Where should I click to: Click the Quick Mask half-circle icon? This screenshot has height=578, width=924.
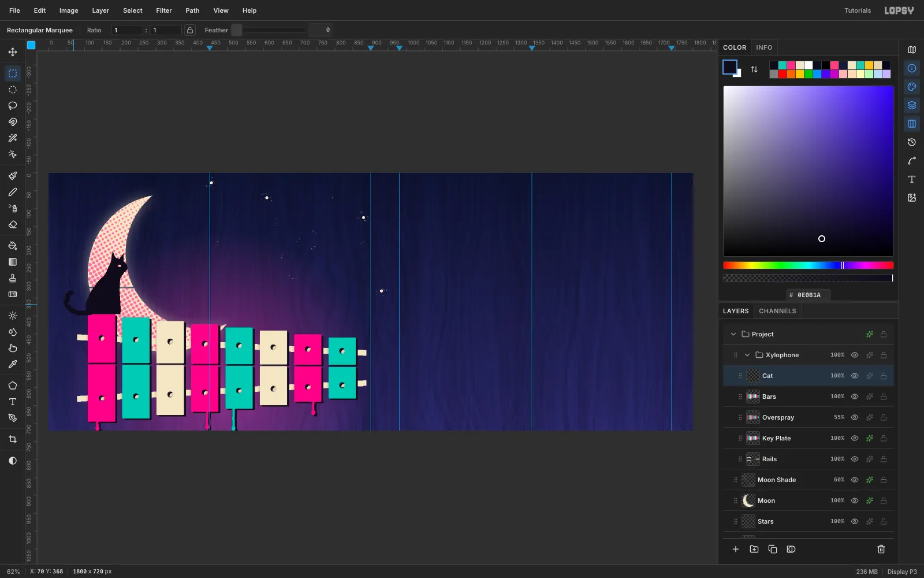pyautogui.click(x=13, y=461)
